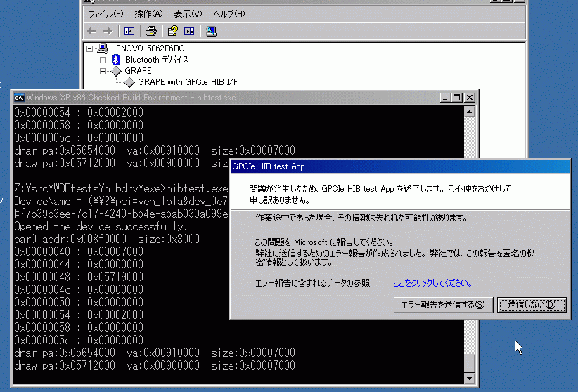Collapse the GRAPE tree node
This screenshot has width=578, height=392.
[103, 71]
